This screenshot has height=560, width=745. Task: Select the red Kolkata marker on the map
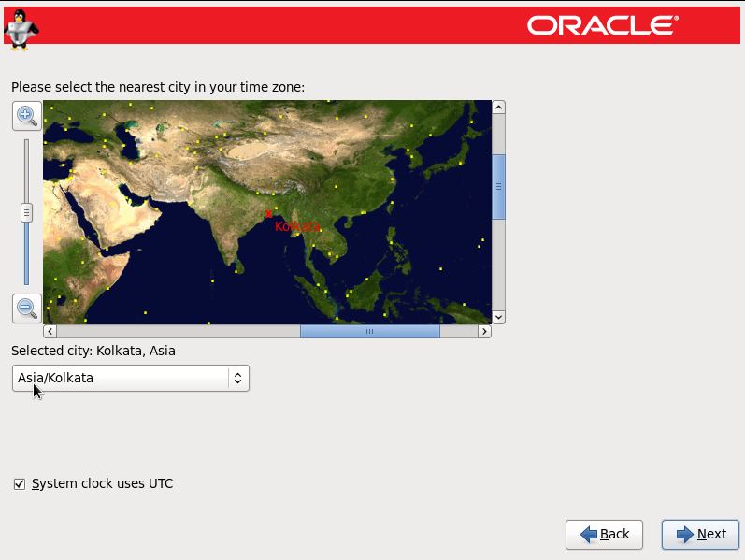(x=268, y=215)
